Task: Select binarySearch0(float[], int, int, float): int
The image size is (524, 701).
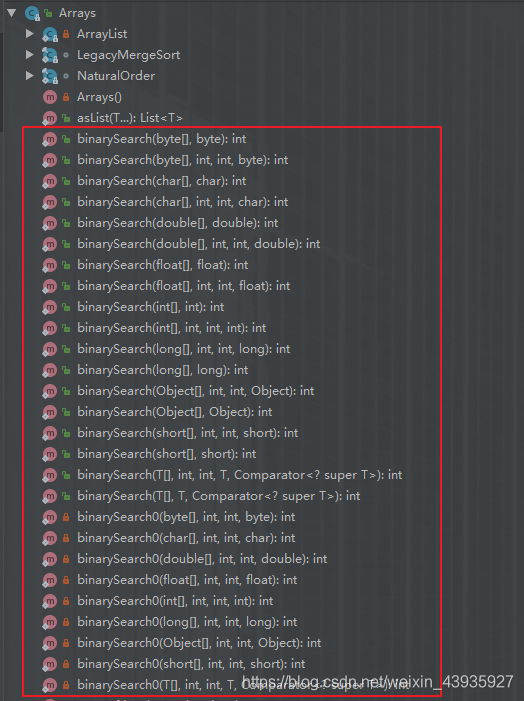Action: 187,580
